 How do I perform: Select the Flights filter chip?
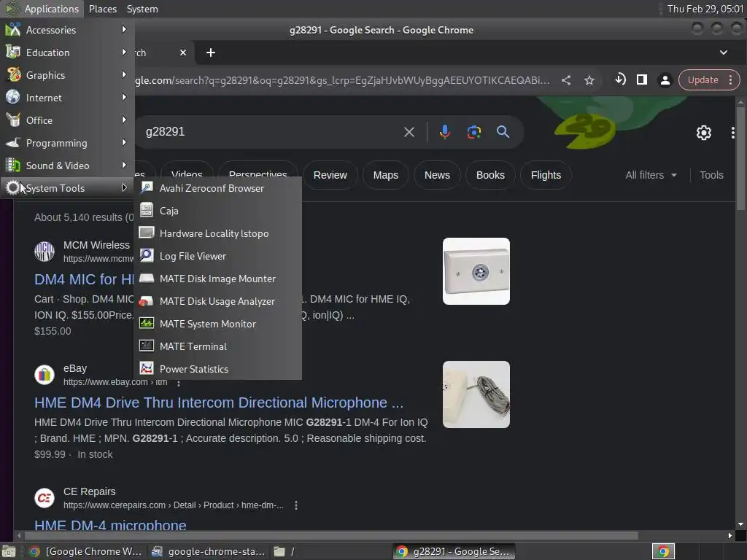coord(546,175)
